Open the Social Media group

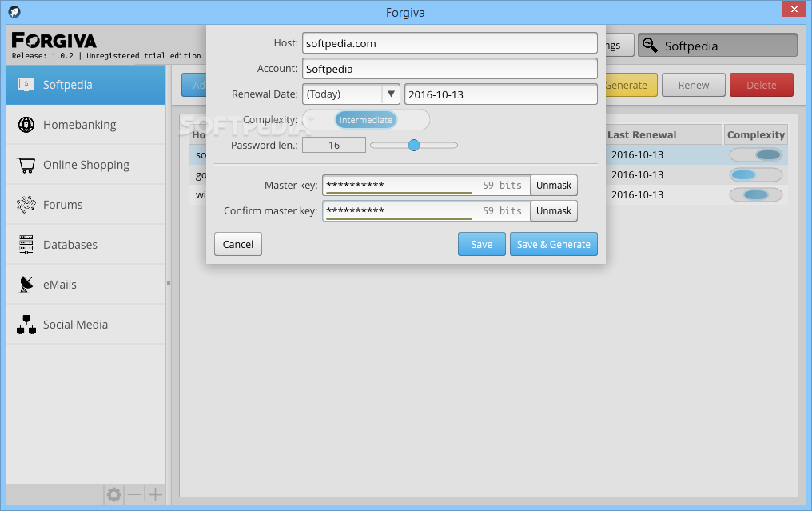coord(86,325)
